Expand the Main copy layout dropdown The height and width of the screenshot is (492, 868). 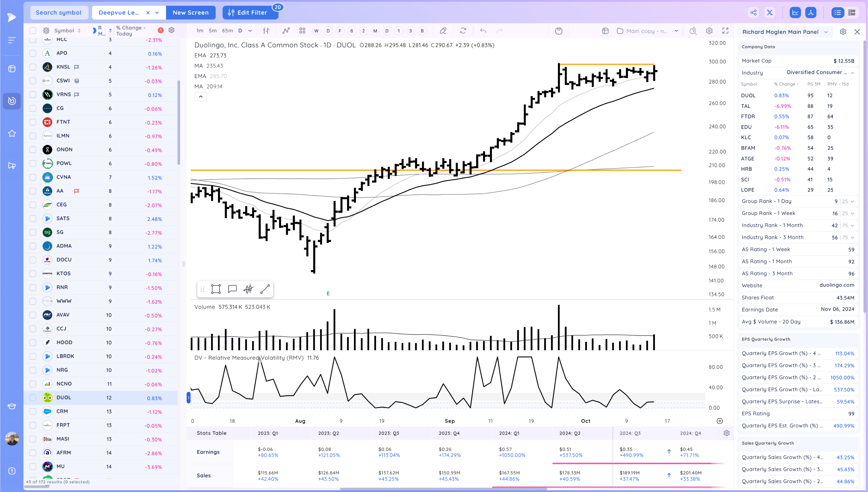(676, 31)
